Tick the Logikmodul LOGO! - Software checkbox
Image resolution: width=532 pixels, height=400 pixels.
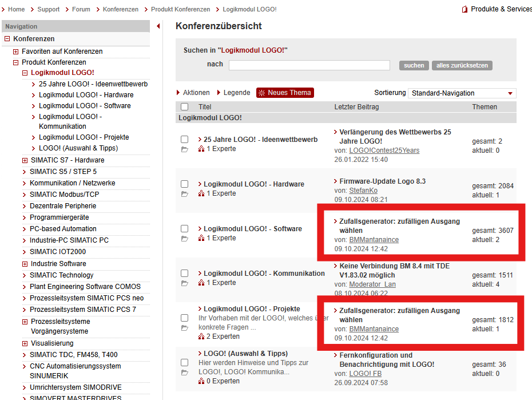pos(185,229)
